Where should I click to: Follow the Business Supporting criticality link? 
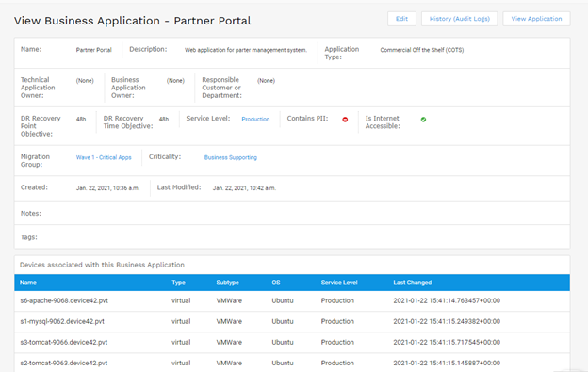231,157
